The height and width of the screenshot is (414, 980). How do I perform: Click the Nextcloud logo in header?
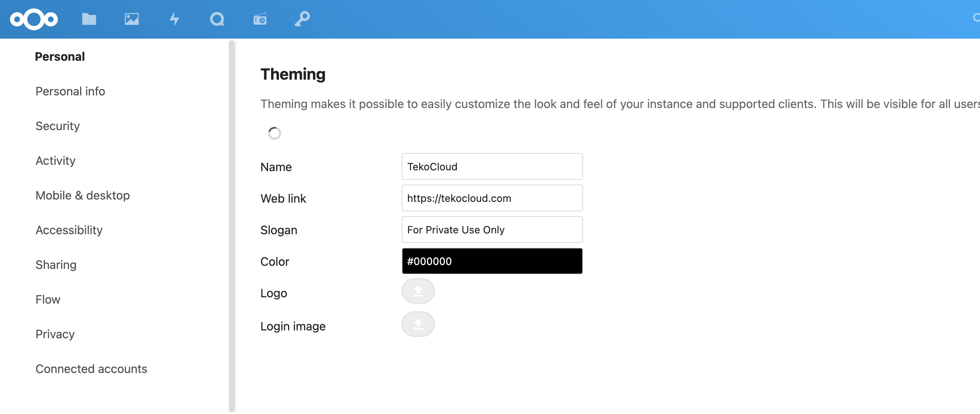[34, 19]
